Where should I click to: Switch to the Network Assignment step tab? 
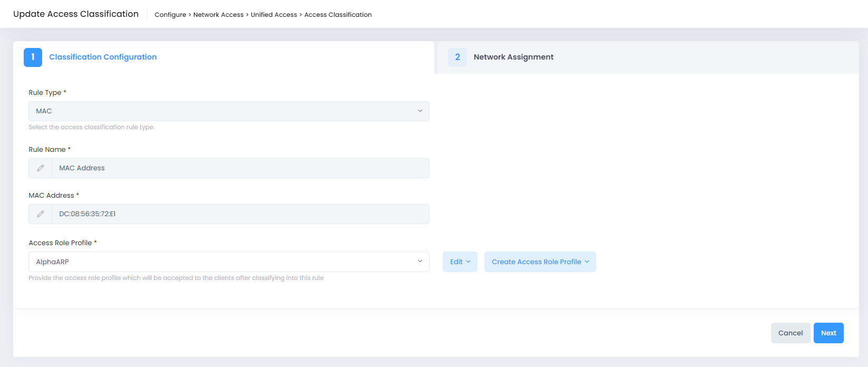tap(513, 57)
